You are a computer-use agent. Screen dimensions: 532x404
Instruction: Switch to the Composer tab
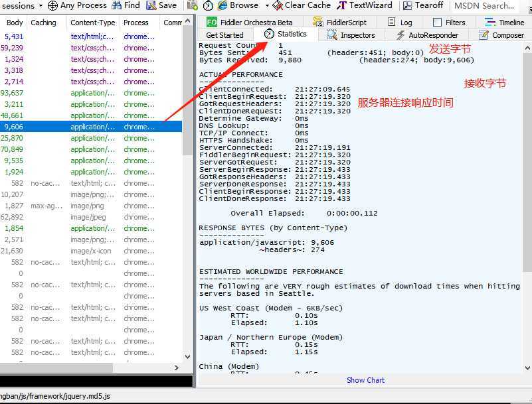501,35
